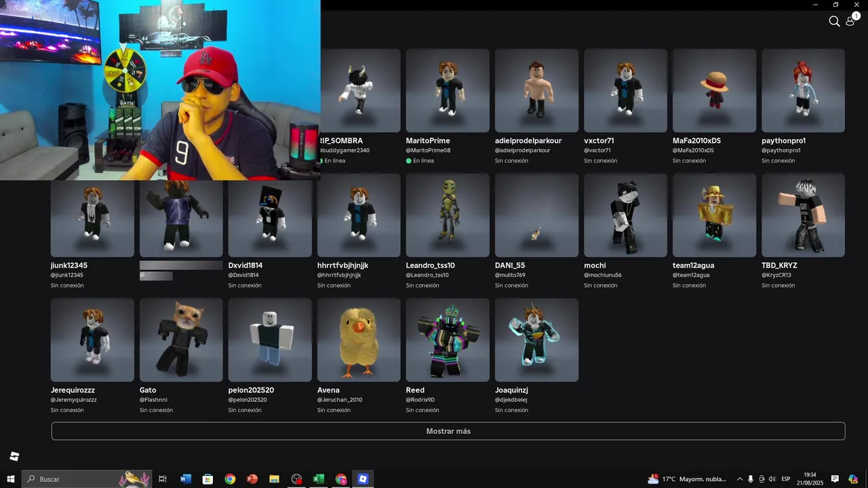Click the @mulito769 username
The width and height of the screenshot is (868, 488).
[510, 275]
